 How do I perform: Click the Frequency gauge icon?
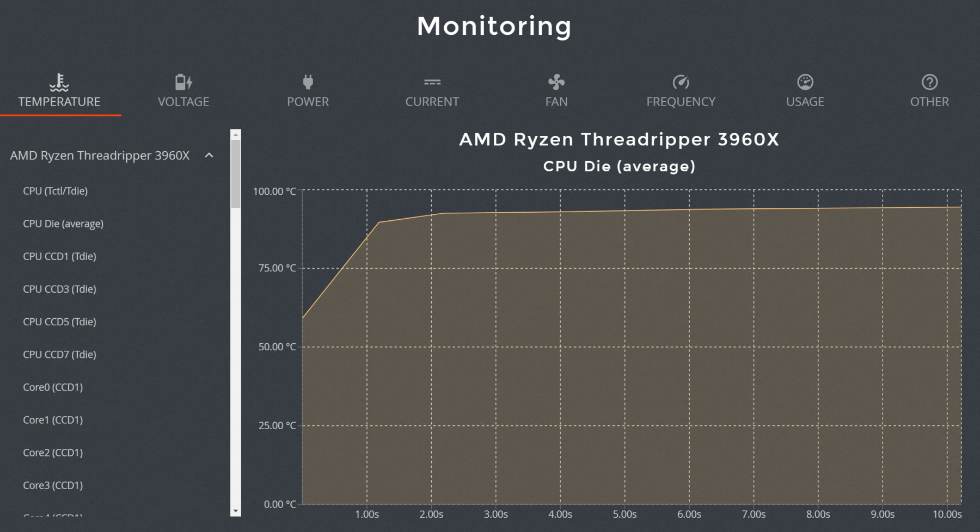point(681,82)
